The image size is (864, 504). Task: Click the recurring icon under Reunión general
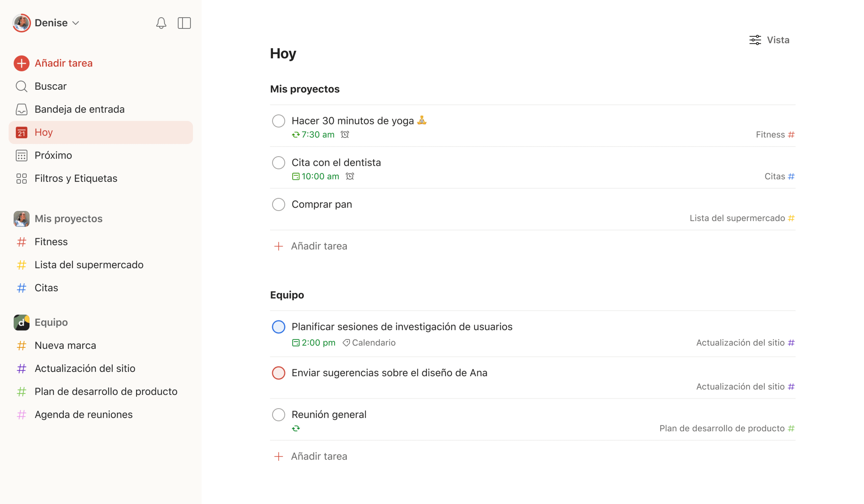coord(296,428)
